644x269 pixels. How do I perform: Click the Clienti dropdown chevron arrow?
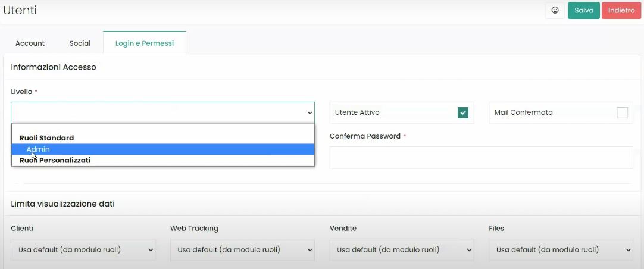click(x=149, y=250)
